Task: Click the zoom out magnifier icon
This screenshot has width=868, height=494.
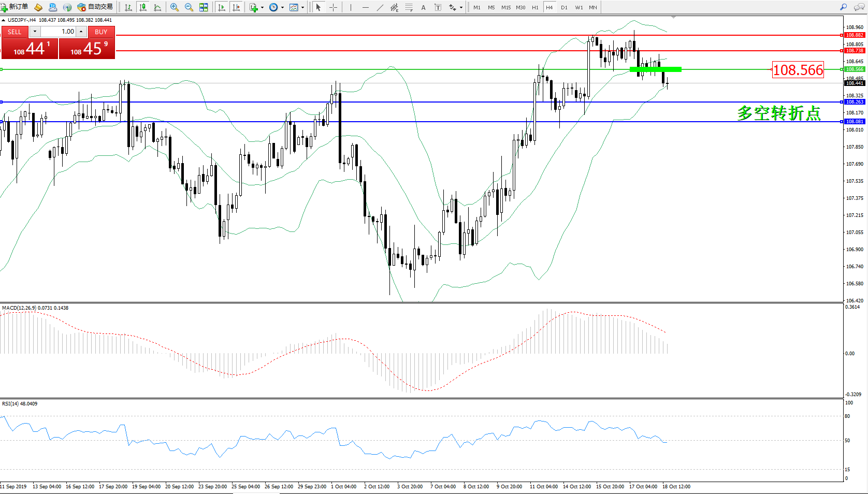Action: tap(189, 7)
